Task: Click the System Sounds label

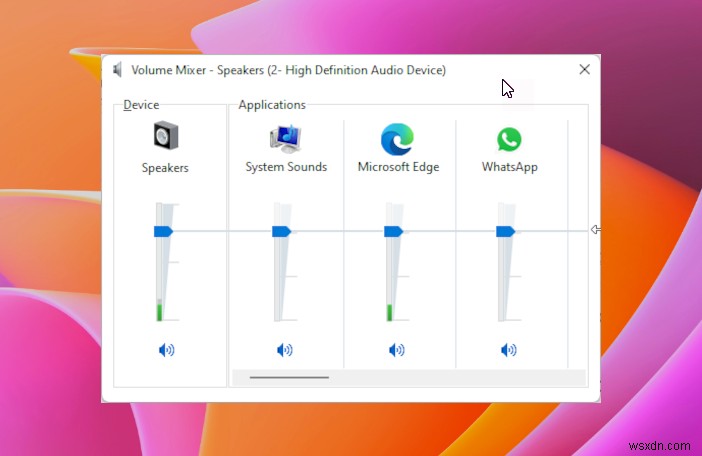Action: [x=286, y=167]
